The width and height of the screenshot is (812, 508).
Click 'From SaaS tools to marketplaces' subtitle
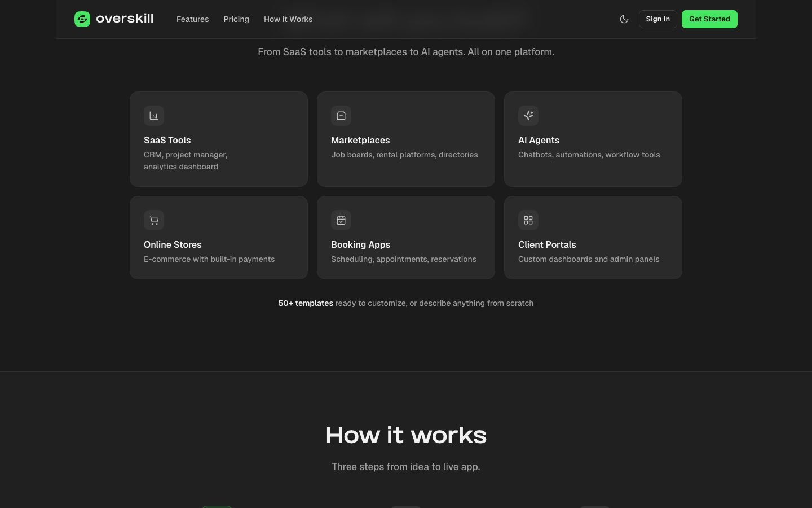[x=406, y=52]
